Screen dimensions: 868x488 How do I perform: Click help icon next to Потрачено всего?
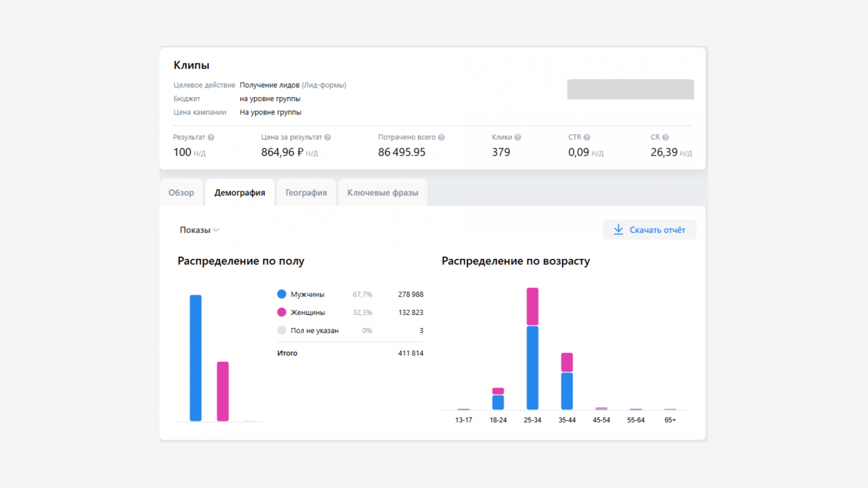pyautogui.click(x=442, y=138)
